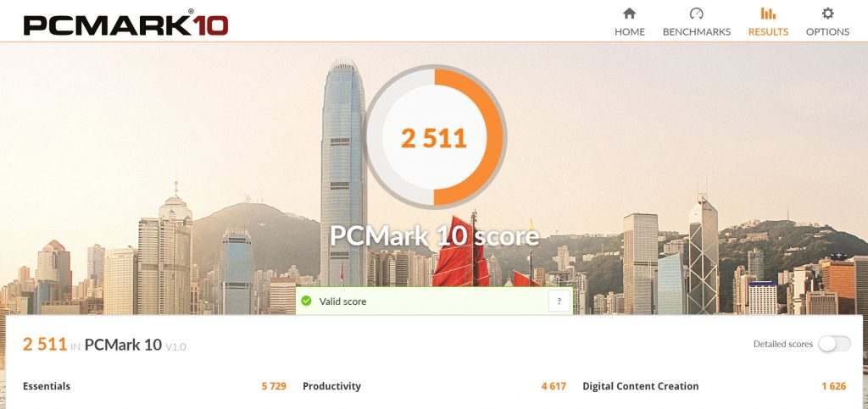Click the Productivity value 4 617

(x=554, y=386)
